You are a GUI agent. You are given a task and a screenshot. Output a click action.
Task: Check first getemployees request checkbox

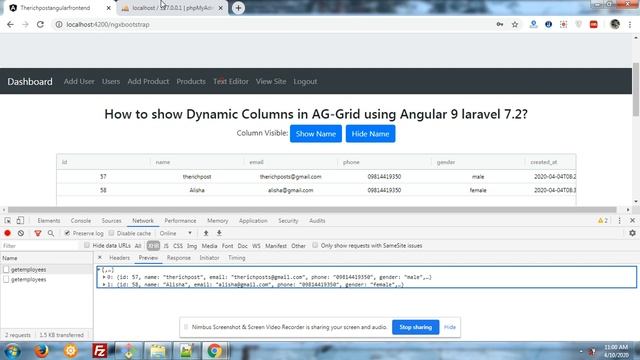pyautogui.click(x=6, y=269)
